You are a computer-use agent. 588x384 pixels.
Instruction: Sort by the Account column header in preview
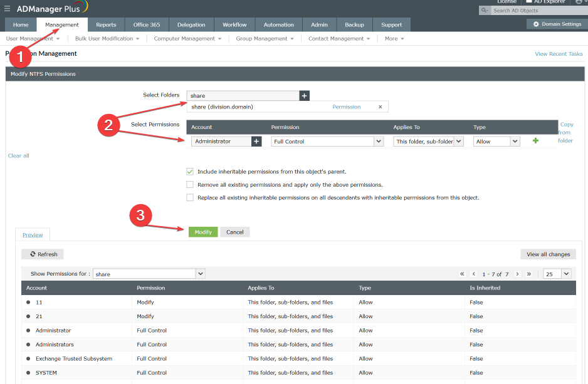[36, 288]
